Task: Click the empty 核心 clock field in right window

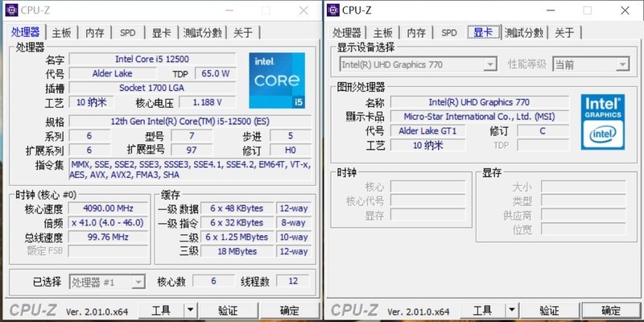Action: tap(427, 187)
